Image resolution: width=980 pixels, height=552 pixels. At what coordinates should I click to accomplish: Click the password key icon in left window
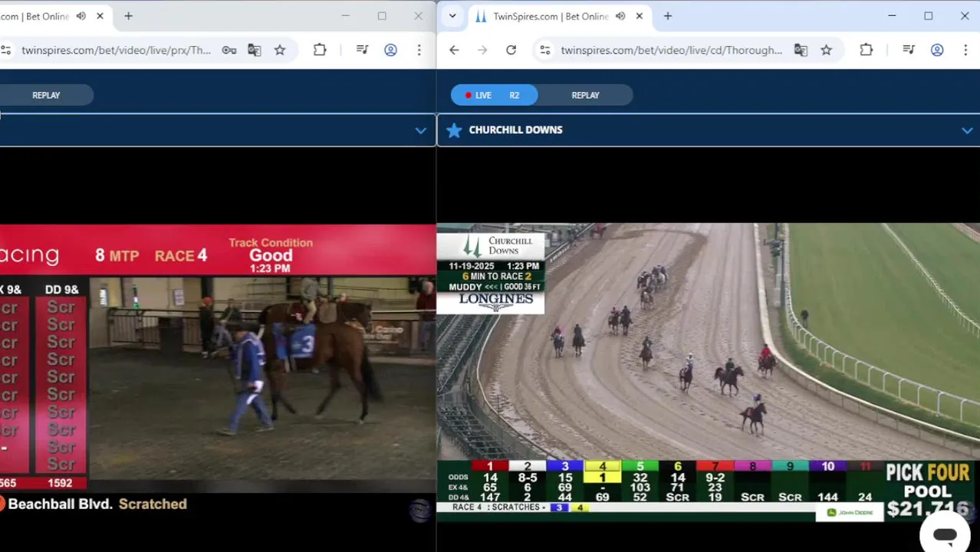(x=229, y=50)
